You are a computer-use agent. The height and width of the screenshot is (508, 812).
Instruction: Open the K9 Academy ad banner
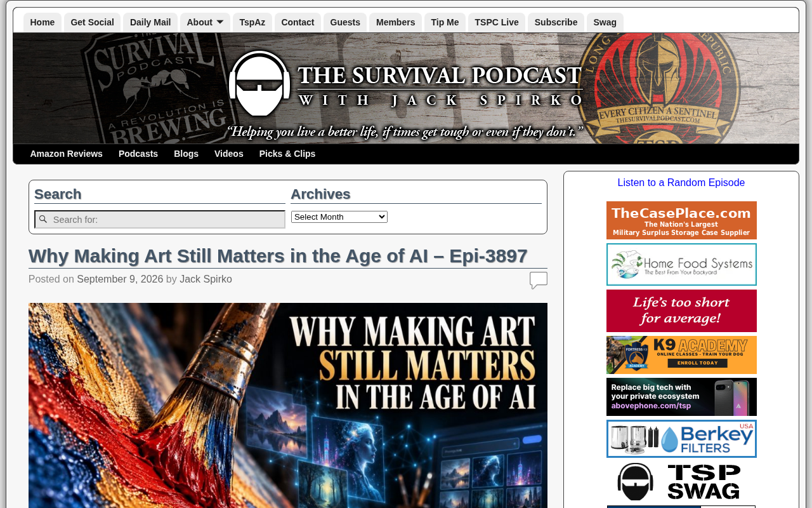[681, 355]
